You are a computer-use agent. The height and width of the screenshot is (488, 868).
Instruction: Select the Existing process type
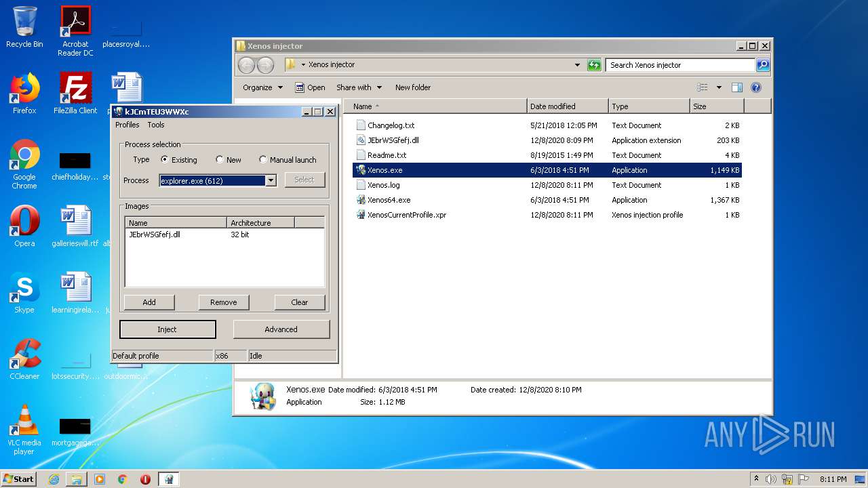180,160
